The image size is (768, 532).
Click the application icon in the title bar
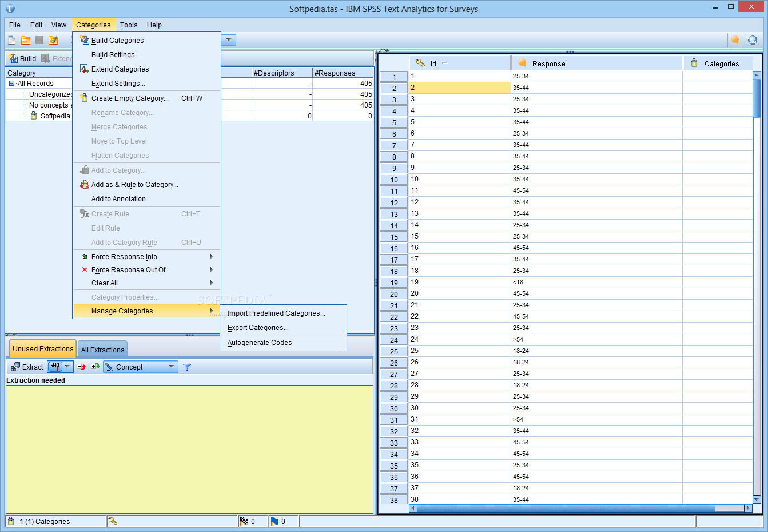[x=10, y=9]
